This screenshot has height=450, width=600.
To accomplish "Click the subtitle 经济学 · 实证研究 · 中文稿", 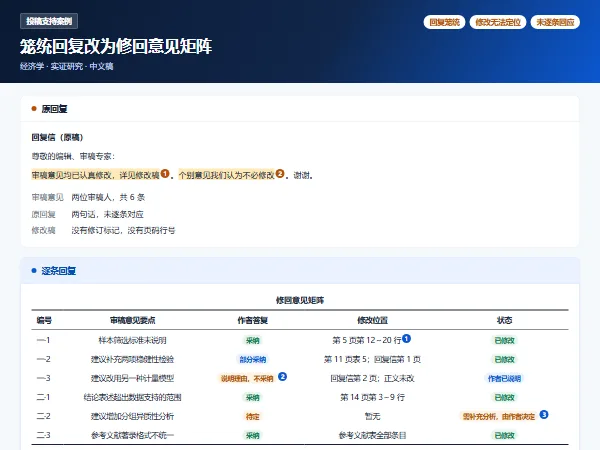I will coord(67,66).
